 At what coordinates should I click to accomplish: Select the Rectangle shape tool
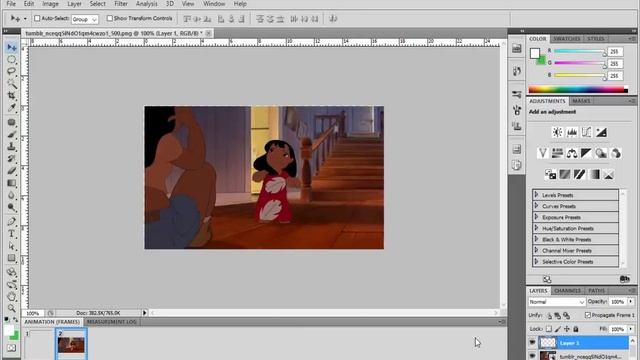click(x=11, y=258)
